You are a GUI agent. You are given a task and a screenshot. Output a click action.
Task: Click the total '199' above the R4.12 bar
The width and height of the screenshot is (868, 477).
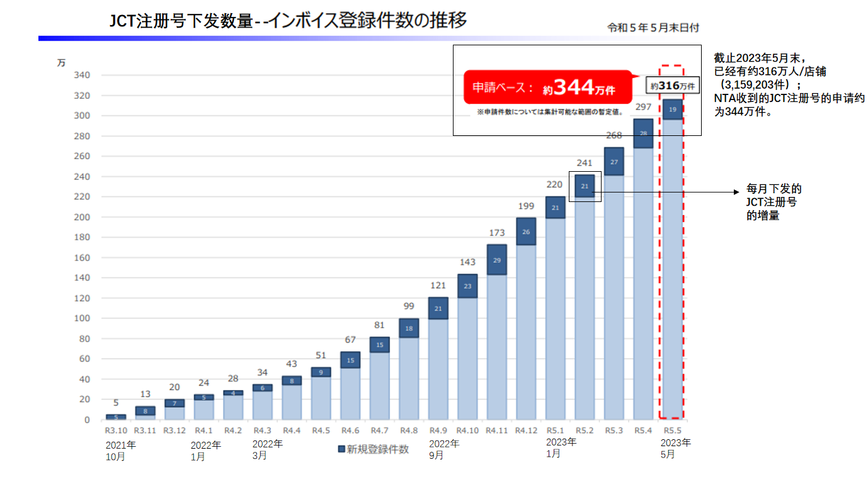(526, 206)
